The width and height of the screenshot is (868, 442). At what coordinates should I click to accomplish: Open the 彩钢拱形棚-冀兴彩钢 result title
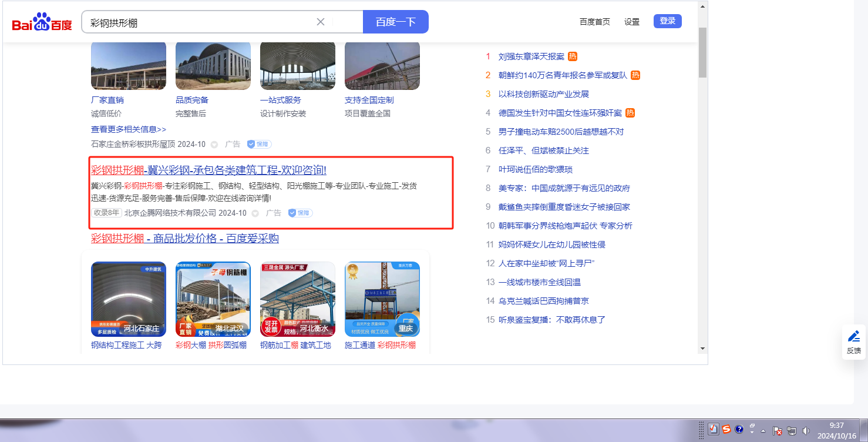coord(208,170)
